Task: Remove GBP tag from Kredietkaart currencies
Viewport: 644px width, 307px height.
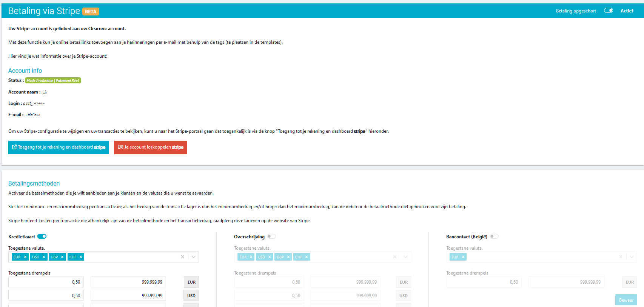Action: 62,257
